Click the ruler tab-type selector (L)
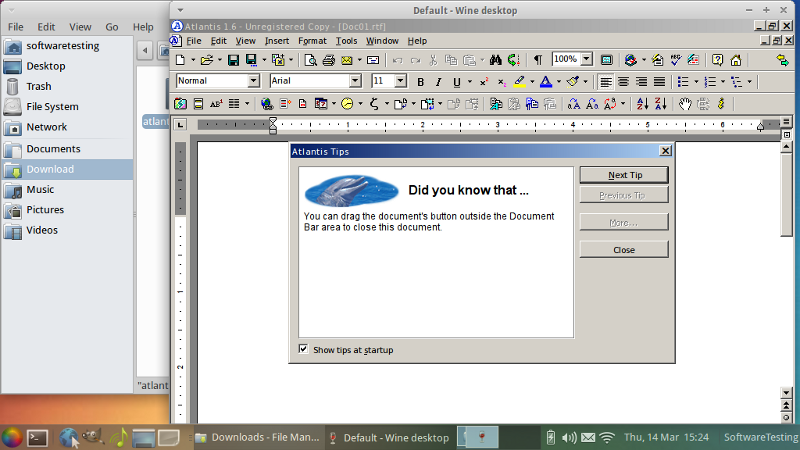Screen dimensions: 800x450 click(x=181, y=124)
